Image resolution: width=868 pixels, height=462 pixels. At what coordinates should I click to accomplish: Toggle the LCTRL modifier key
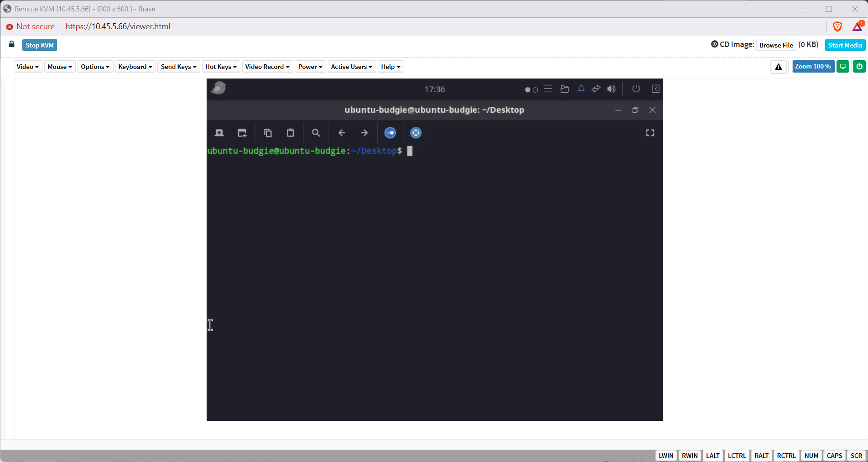tap(737, 456)
